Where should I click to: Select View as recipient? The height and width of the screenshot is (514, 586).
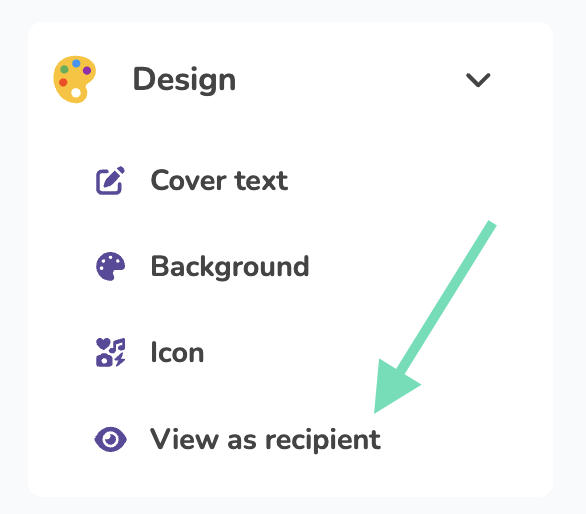[265, 440]
